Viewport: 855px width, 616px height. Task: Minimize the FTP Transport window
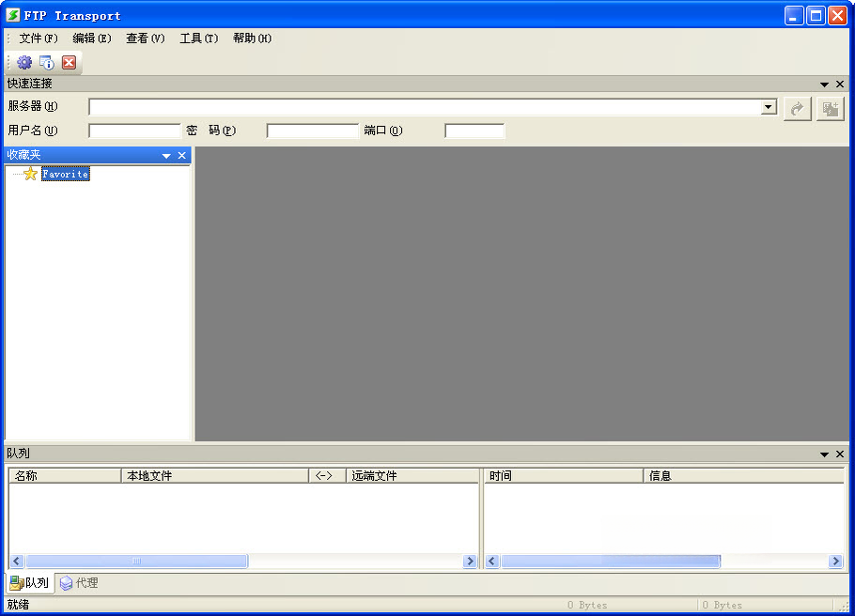coord(794,15)
